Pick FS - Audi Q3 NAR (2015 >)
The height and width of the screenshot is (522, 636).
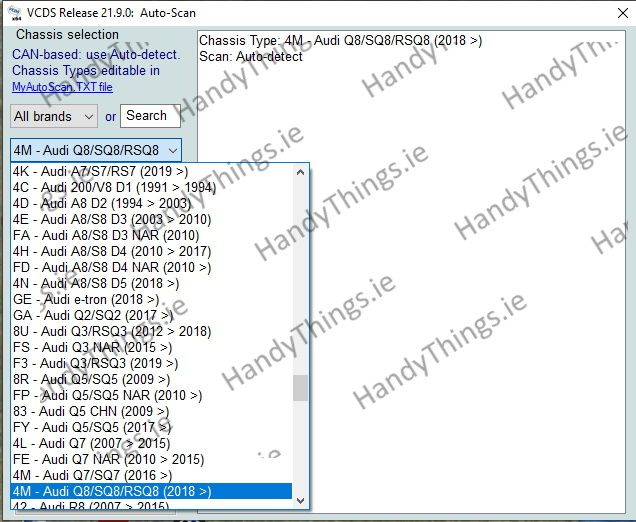pyautogui.click(x=151, y=347)
